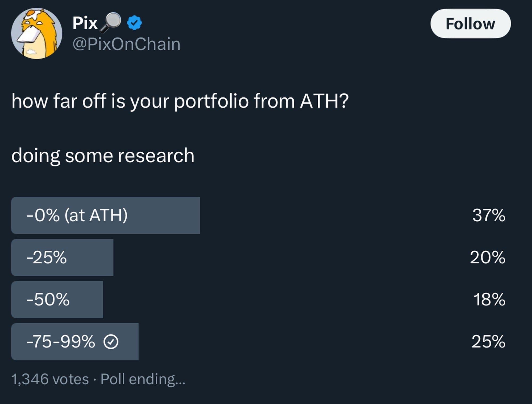Click the Pix duck profile avatar

pos(37,33)
